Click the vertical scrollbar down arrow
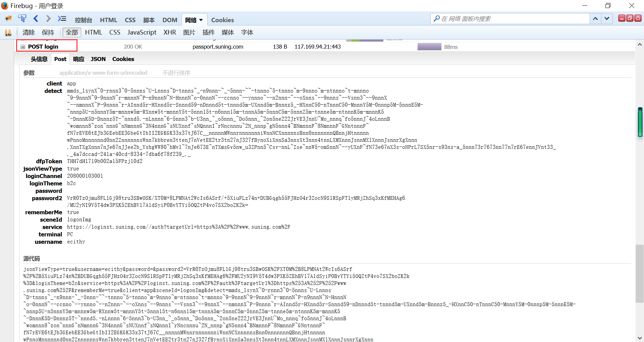This screenshot has height=342, width=644. 640,338
